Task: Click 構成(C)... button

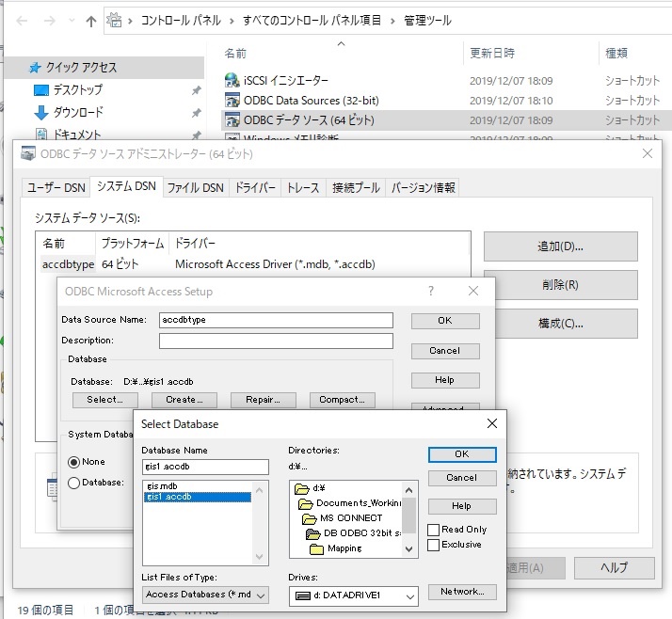Action: [x=560, y=324]
